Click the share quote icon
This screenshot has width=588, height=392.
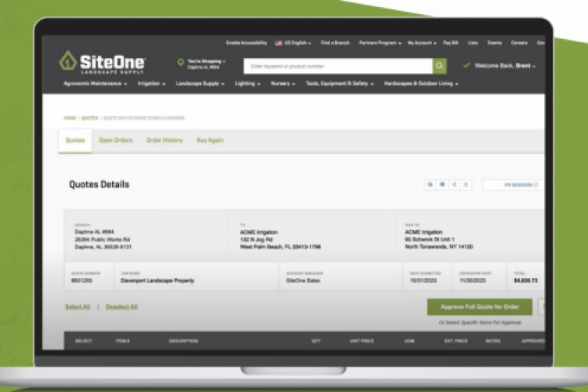(x=455, y=184)
